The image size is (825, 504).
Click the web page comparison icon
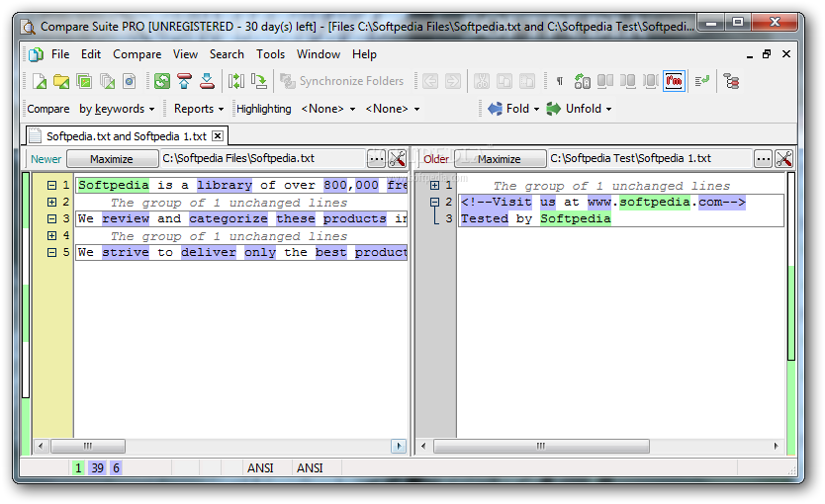coord(130,81)
